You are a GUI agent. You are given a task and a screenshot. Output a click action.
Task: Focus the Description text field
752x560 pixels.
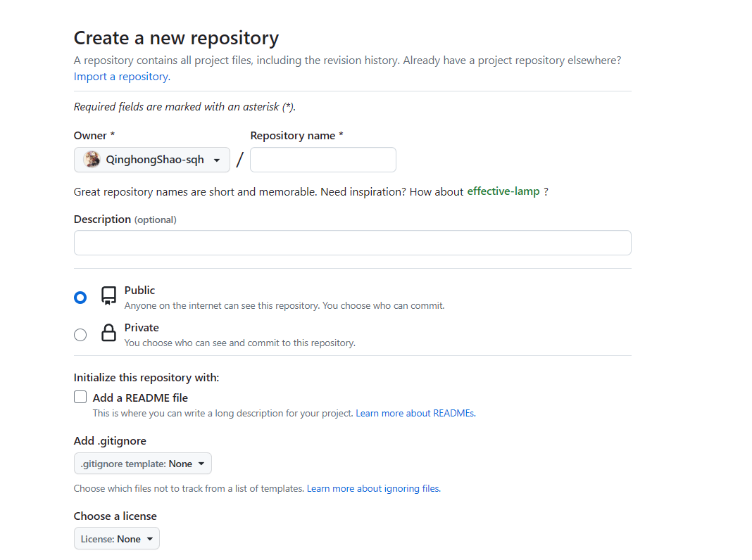[x=353, y=243]
